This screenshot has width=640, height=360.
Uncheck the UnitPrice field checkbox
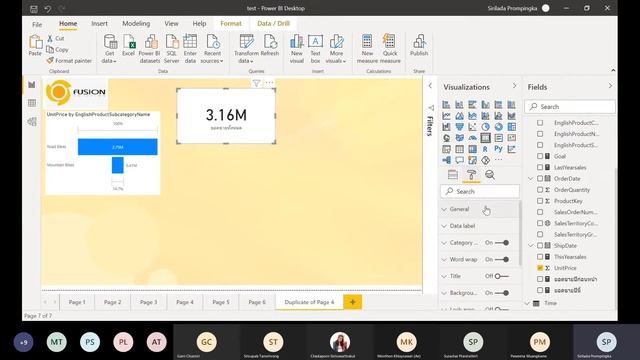(540, 268)
